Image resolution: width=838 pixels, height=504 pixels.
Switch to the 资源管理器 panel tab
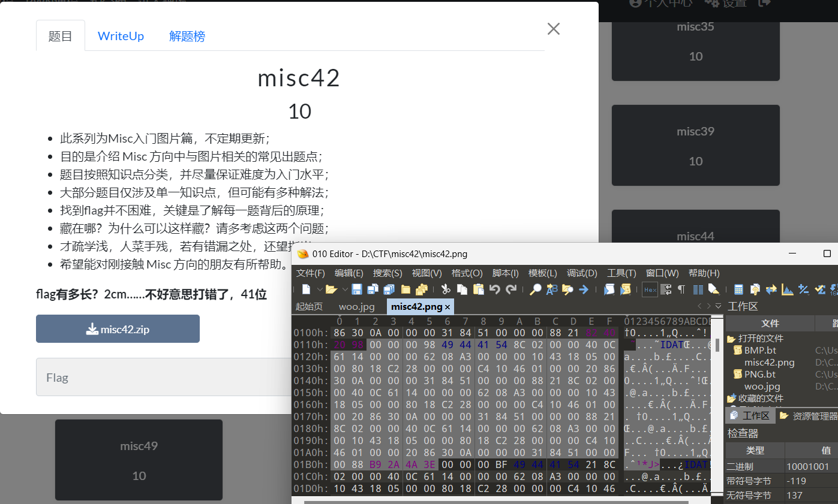coord(807,415)
